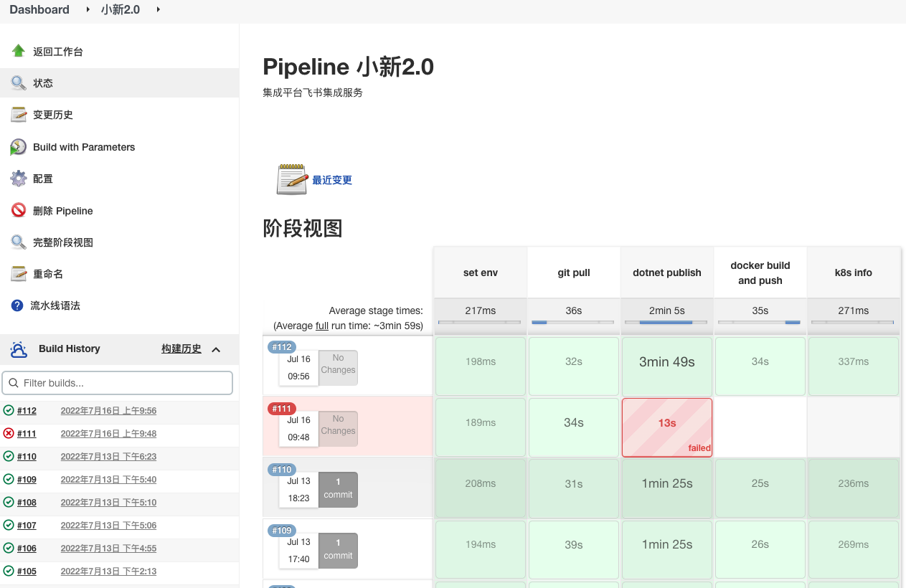This screenshot has width=906, height=588.
Task: Collapse the Build History panel chevron
Action: 216,349
